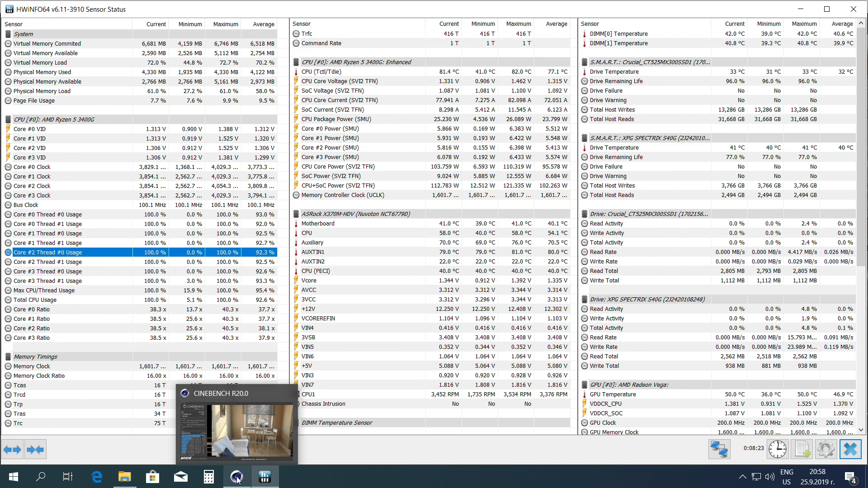This screenshot has width=868, height=488.
Task: Open sensor settings with the gear icon
Action: click(x=826, y=450)
